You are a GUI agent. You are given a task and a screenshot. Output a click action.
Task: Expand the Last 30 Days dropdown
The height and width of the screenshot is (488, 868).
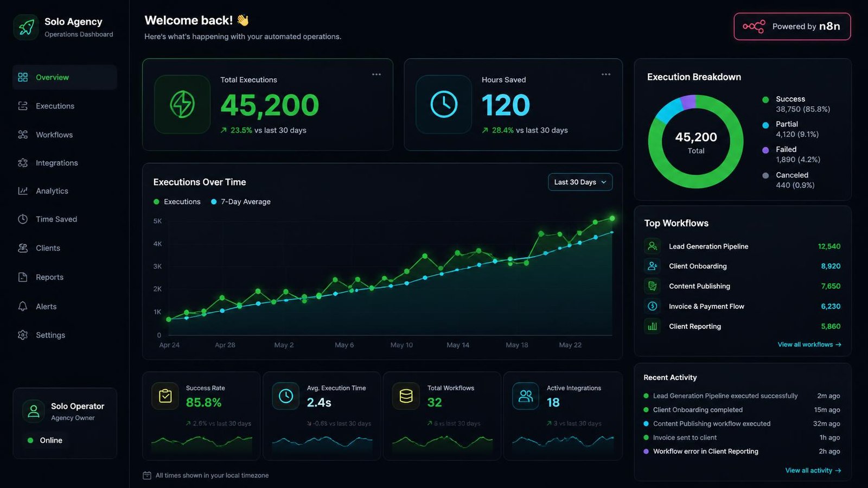580,182
